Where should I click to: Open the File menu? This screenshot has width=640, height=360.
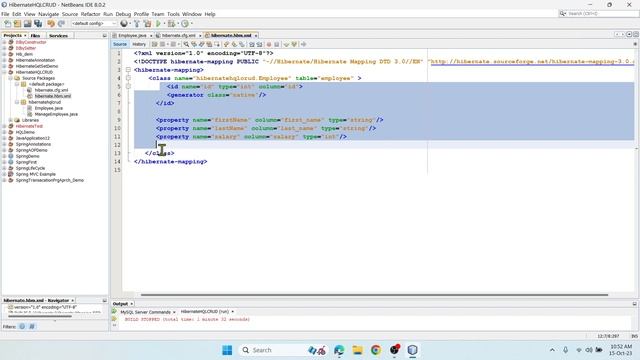[x=5, y=14]
